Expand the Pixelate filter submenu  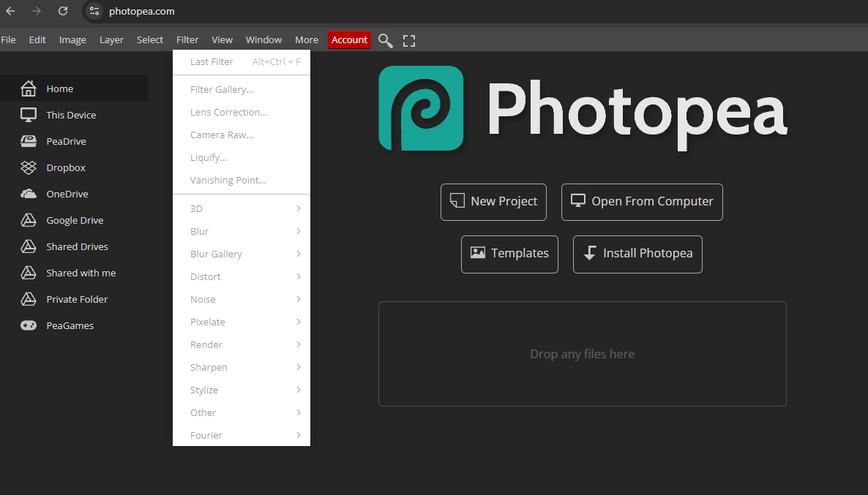[242, 322]
